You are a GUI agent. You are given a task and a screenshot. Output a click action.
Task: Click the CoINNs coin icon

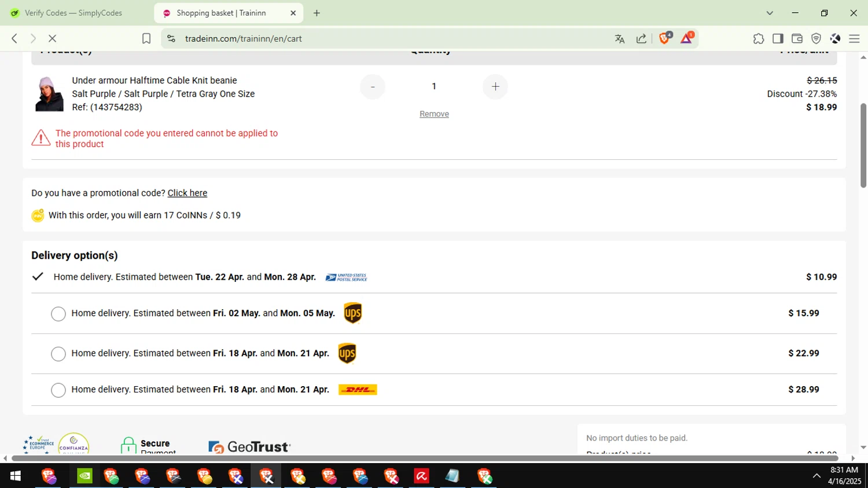(x=38, y=215)
